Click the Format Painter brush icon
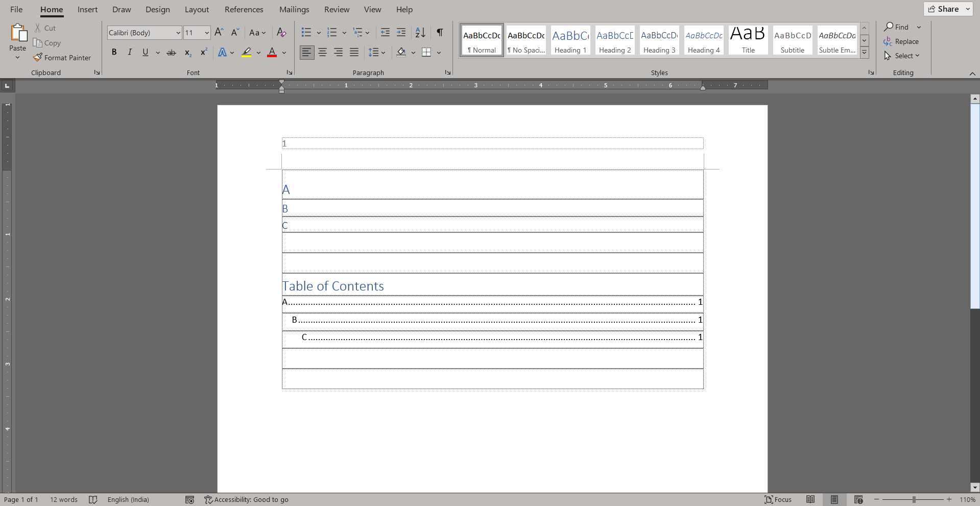Screen dimensions: 980x506 pos(38,58)
